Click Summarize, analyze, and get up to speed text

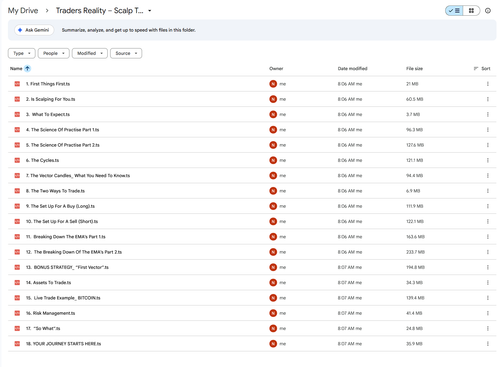[x=129, y=30]
